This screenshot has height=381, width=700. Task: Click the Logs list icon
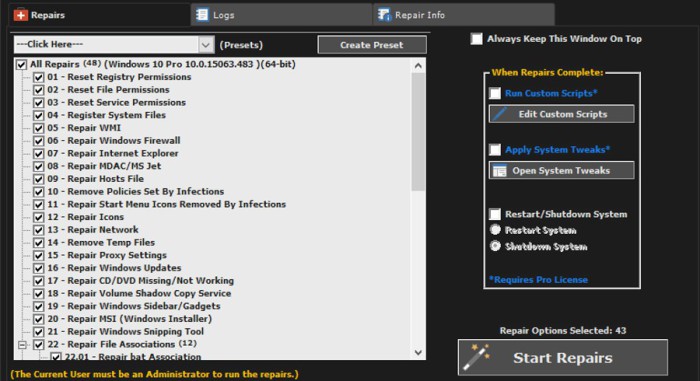(x=202, y=15)
